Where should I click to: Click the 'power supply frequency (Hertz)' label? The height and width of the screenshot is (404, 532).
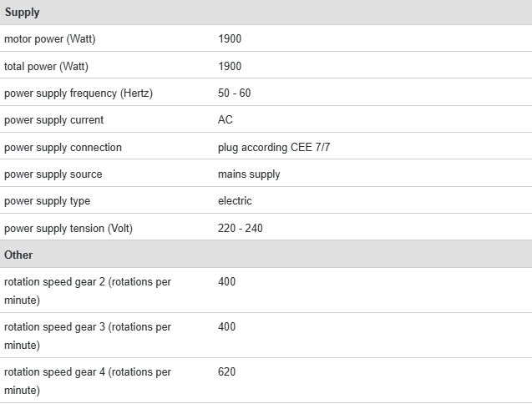79,93
